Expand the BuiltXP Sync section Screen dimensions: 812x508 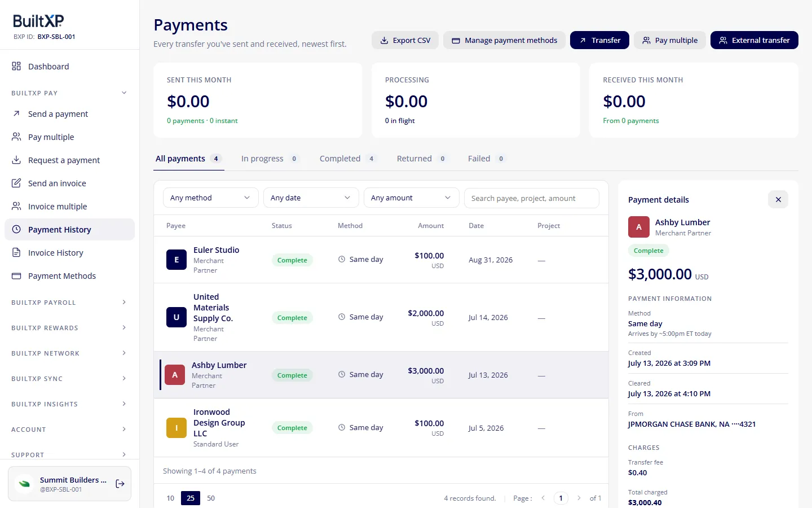tap(69, 379)
